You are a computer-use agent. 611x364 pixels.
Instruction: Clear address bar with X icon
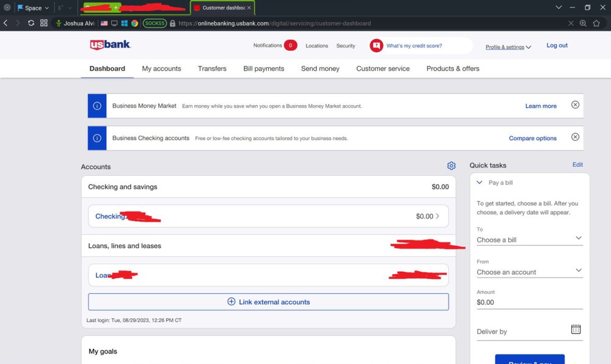point(571,23)
